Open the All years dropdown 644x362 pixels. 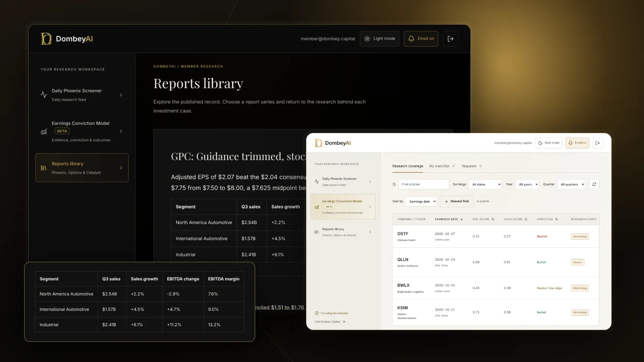coord(528,184)
